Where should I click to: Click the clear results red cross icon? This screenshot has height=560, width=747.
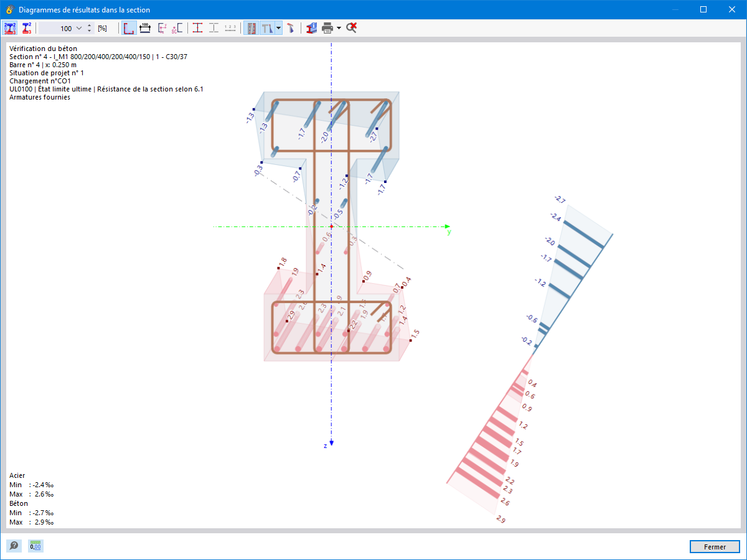click(x=352, y=28)
